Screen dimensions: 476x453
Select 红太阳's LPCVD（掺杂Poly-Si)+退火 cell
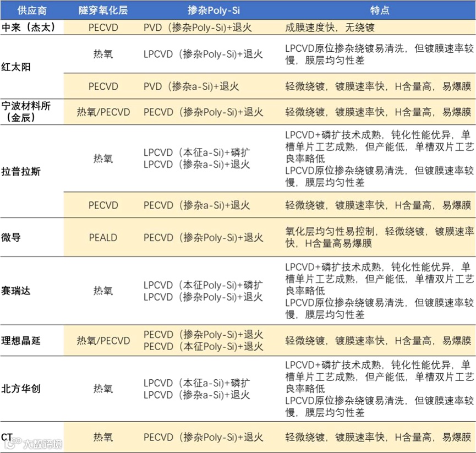[203, 54]
